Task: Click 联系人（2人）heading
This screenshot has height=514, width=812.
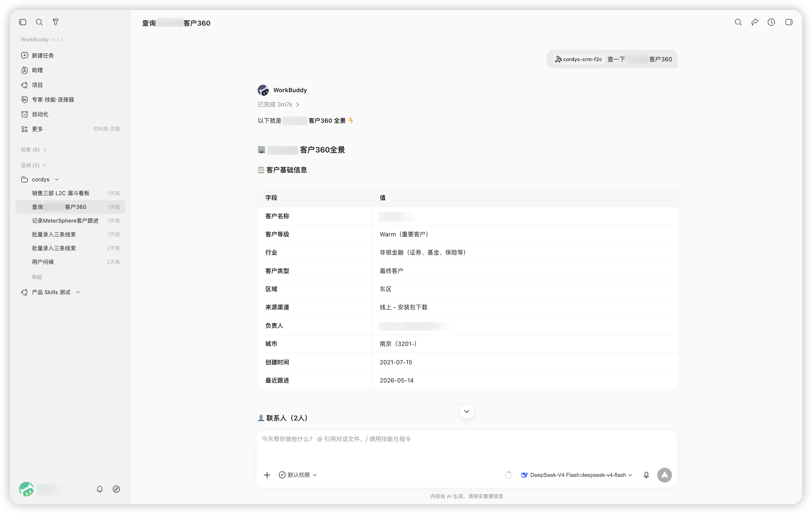Action: point(283,418)
